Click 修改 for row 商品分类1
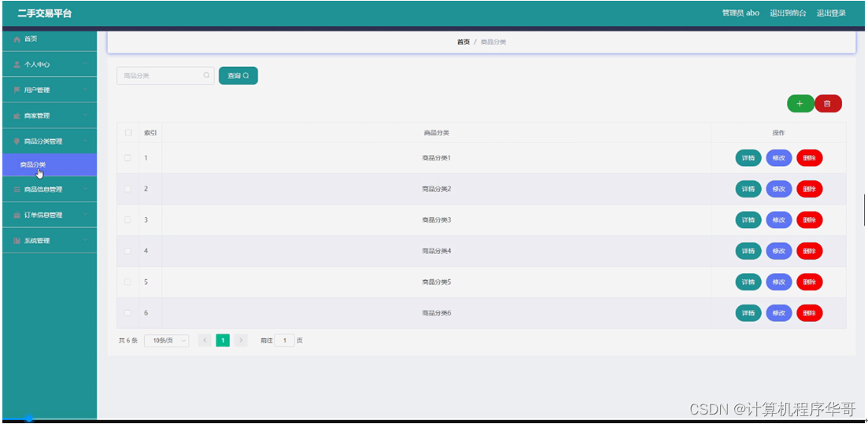 pos(779,158)
